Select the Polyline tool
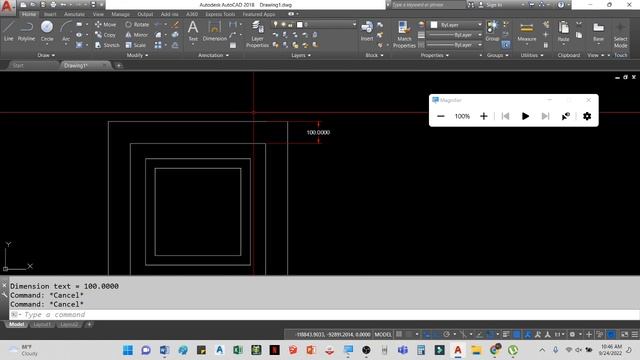 click(x=26, y=31)
